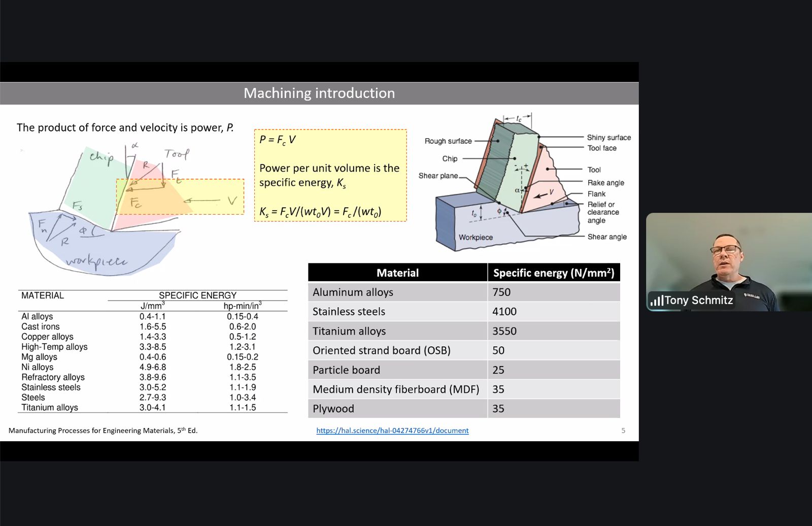This screenshot has height=526, width=812.
Task: Click the yellow P = FcV equation box
Action: pos(330,175)
